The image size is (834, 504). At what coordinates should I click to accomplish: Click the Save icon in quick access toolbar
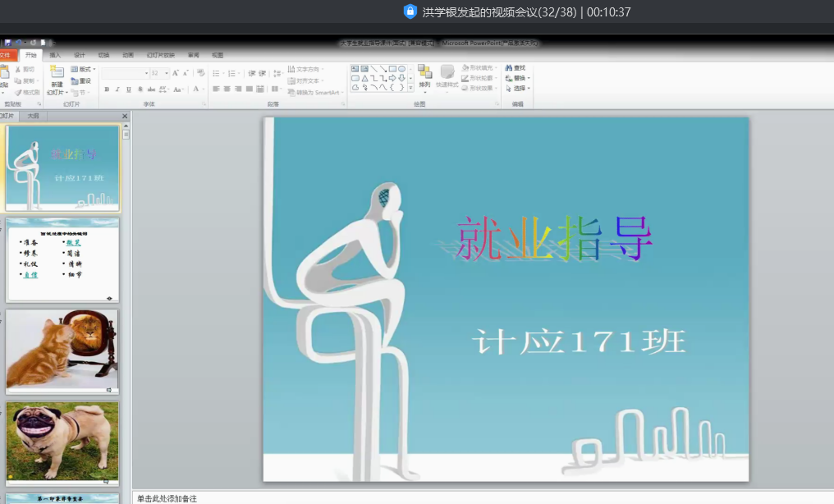[8, 43]
